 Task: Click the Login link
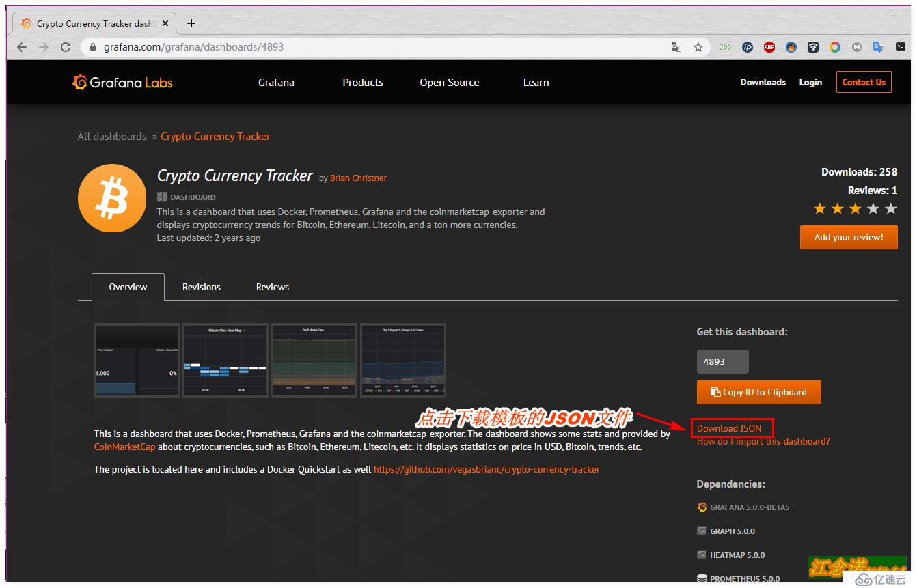pyautogui.click(x=810, y=82)
